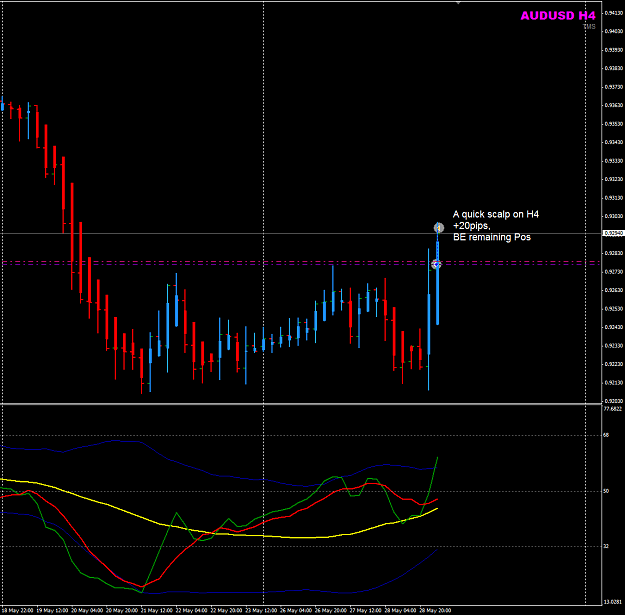Click the '18 May 22:00' time axis label

(18, 610)
